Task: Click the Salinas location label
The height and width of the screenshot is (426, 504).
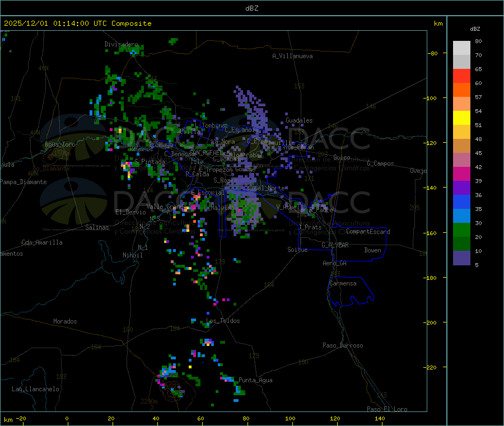Action: [97, 227]
